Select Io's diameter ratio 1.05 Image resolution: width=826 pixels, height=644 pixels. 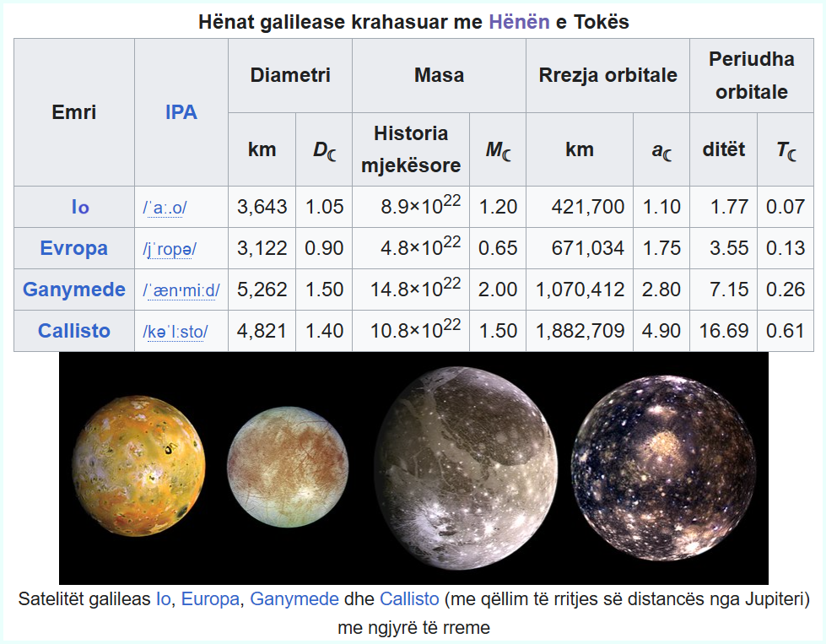(x=324, y=207)
